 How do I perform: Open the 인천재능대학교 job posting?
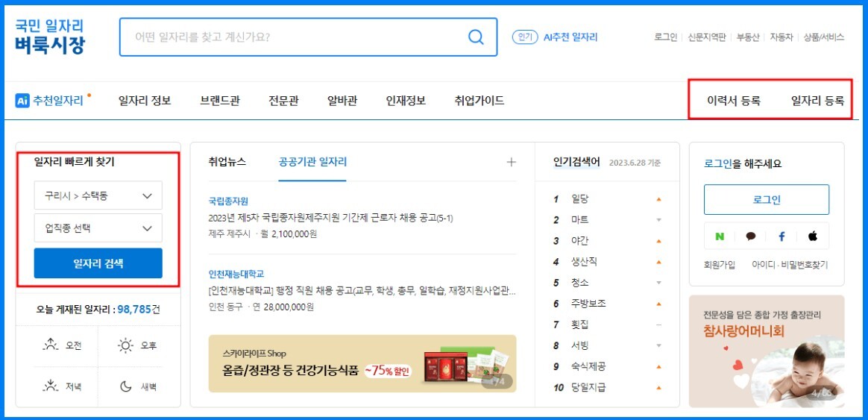pyautogui.click(x=362, y=290)
